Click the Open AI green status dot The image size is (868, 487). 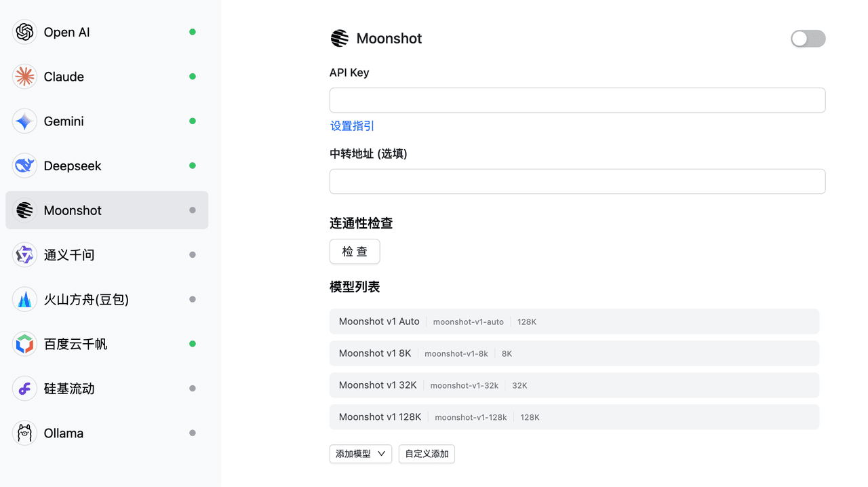click(x=193, y=32)
